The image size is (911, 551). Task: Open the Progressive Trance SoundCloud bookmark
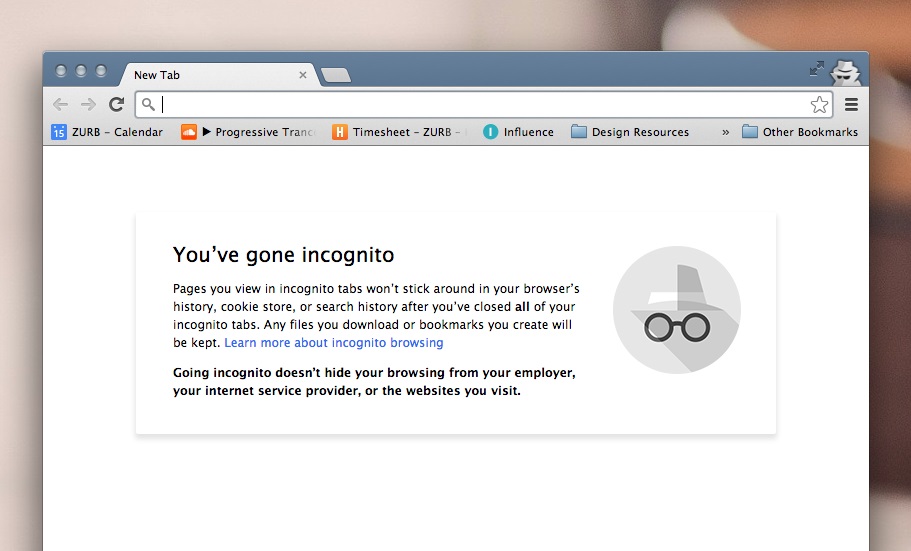(x=248, y=132)
